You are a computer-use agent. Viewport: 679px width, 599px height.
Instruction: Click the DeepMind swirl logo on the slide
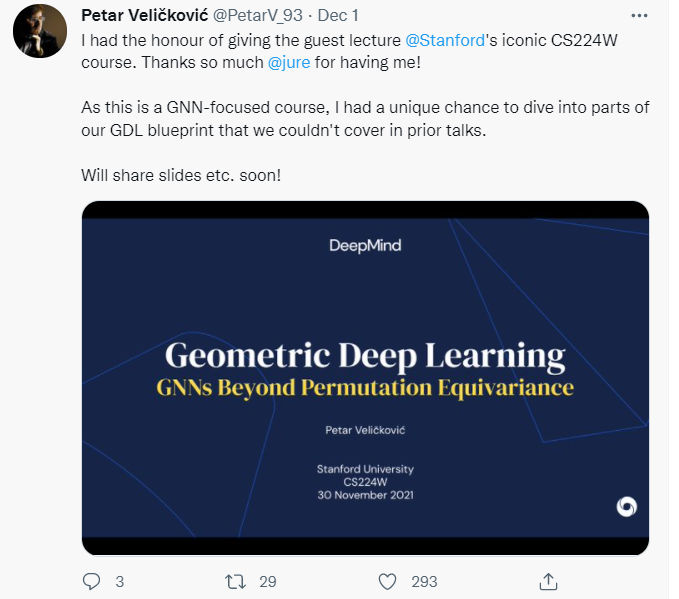click(626, 507)
